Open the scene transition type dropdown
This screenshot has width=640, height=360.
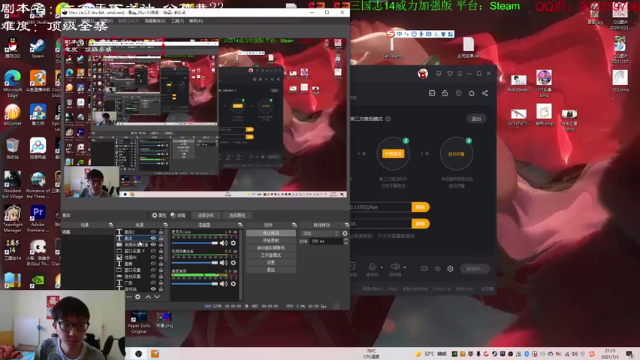(x=320, y=233)
